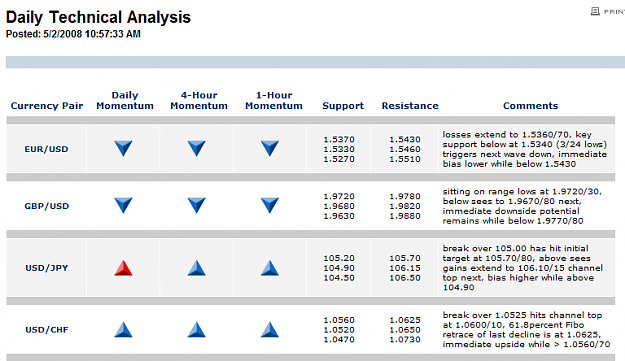The image size is (625, 361).
Task: Click GBP/USD support value 1.9630
Action: 339,216
